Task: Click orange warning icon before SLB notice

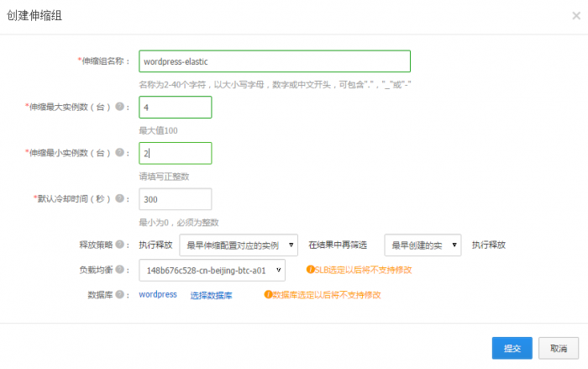Action: 309,270
